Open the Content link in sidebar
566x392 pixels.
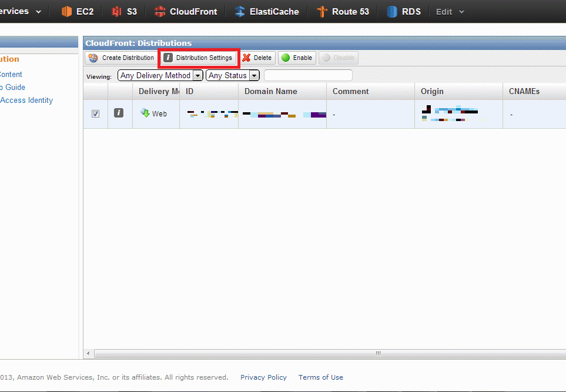[x=11, y=75]
